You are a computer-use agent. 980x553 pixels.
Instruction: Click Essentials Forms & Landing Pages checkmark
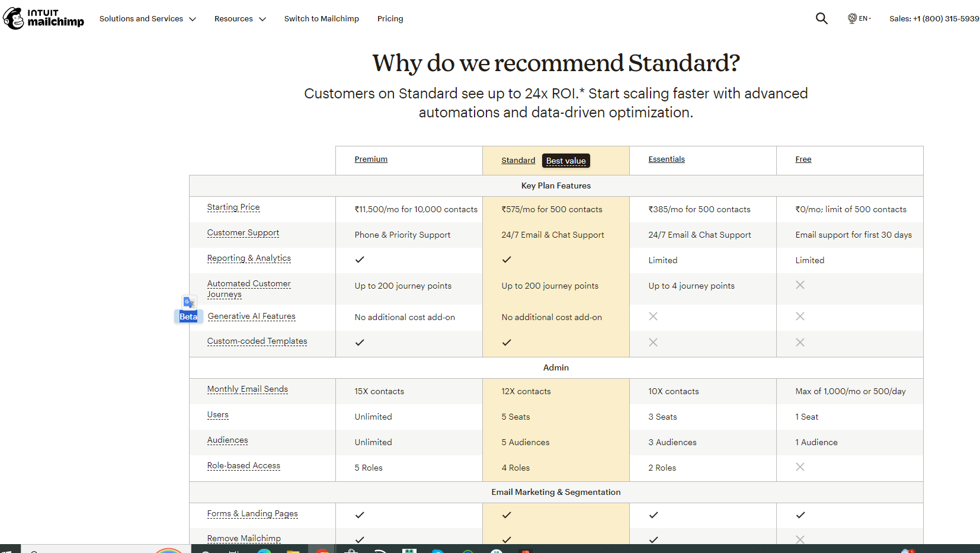click(654, 515)
